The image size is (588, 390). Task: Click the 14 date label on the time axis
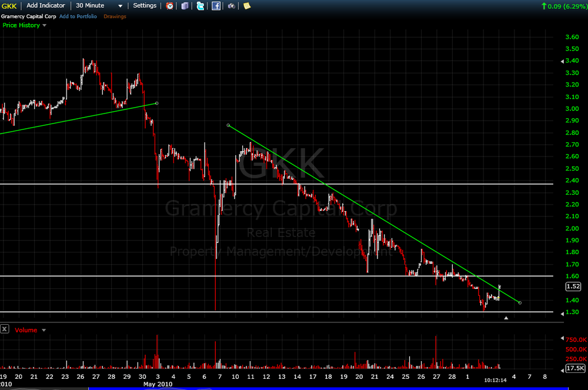[x=298, y=376]
